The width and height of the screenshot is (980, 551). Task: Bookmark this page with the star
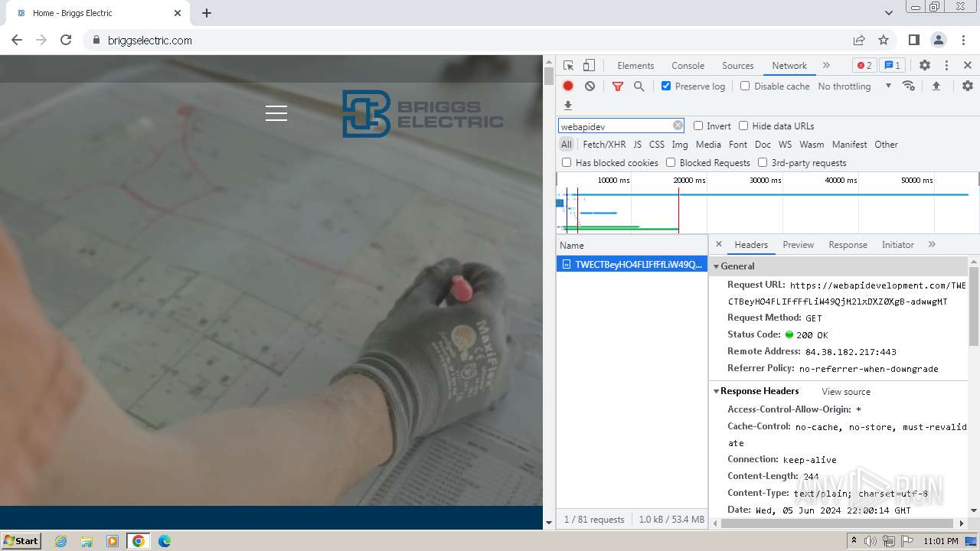point(884,40)
